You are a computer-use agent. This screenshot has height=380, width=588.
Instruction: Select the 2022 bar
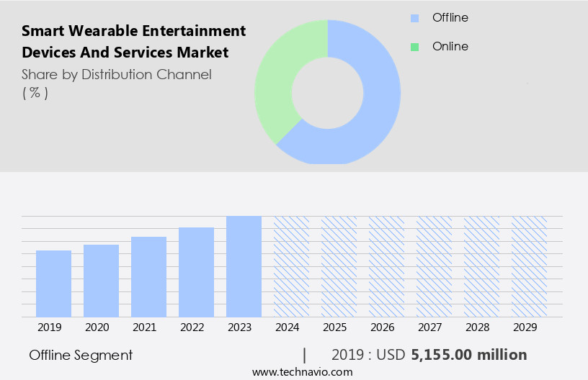196,272
